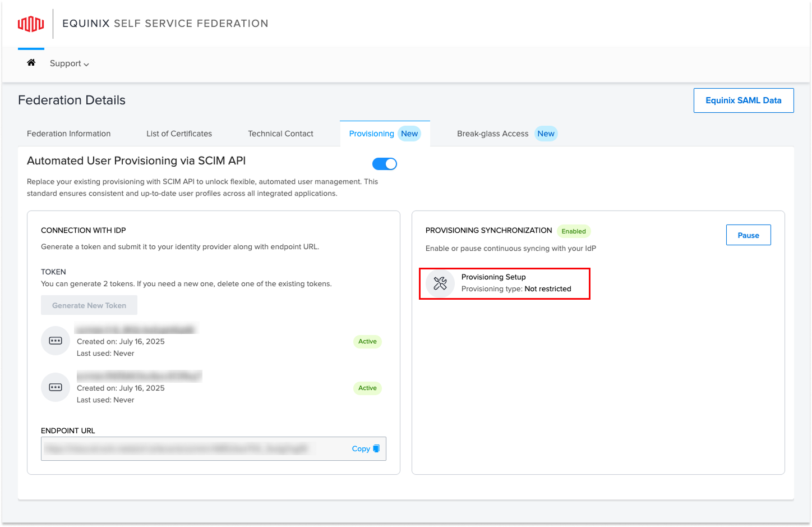The width and height of the screenshot is (812, 527).
Task: Click the ENDPOINT URL label
Action: click(x=68, y=431)
